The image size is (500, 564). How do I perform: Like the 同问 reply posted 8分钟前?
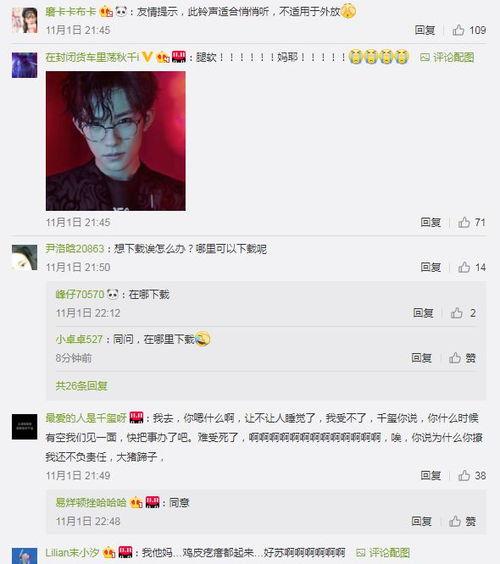tap(462, 358)
